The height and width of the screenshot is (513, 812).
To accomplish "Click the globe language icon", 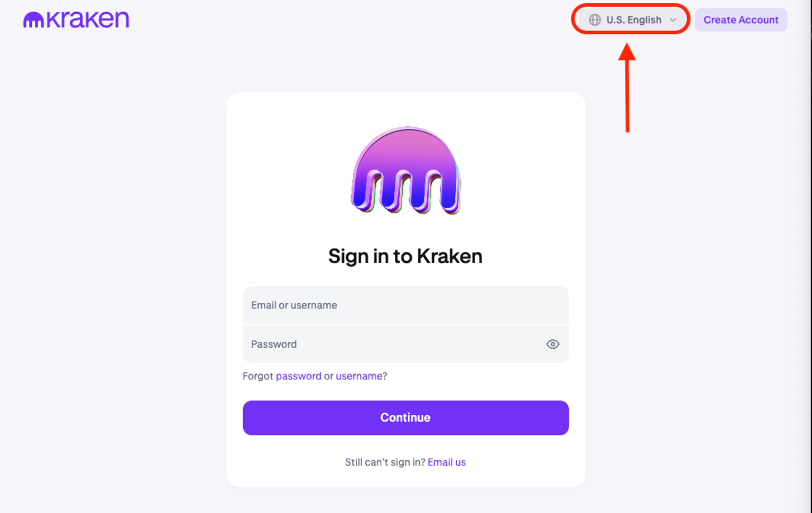I will (595, 20).
